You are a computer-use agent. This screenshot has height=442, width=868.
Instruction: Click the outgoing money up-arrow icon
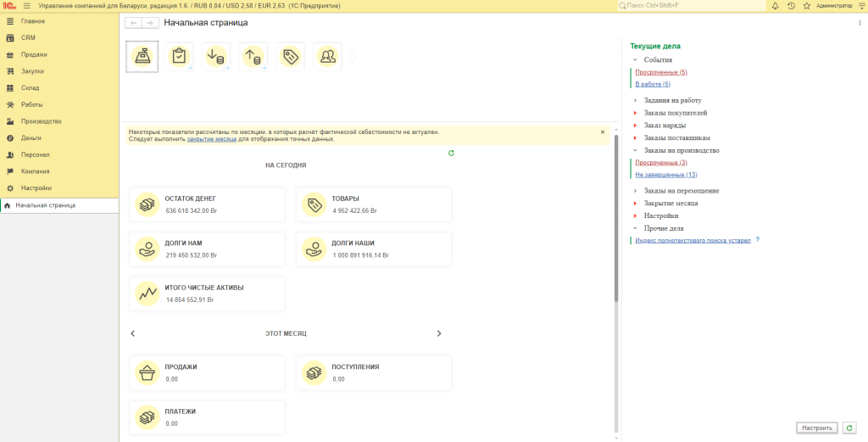coord(253,56)
